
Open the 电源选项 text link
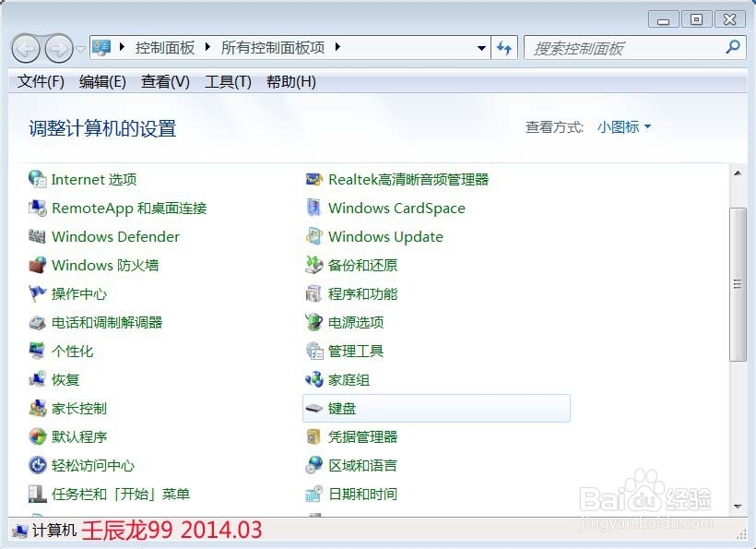tap(356, 322)
